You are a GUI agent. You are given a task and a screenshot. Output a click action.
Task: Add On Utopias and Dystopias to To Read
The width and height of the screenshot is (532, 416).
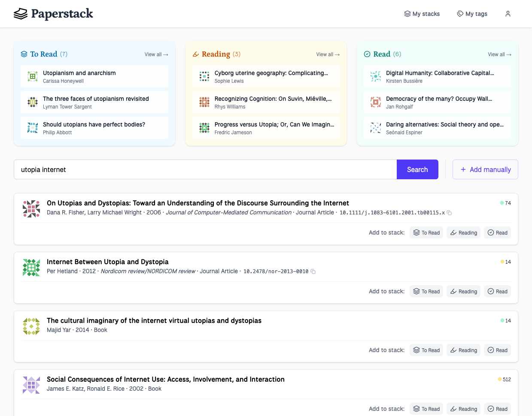(x=426, y=233)
